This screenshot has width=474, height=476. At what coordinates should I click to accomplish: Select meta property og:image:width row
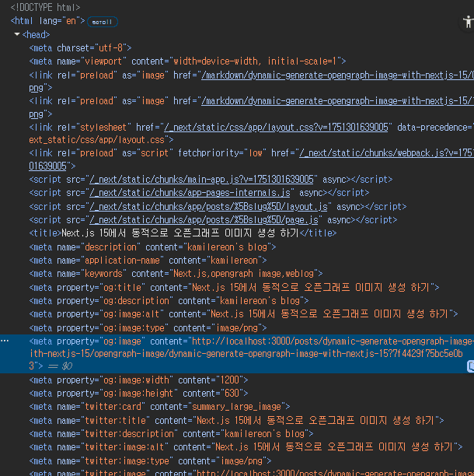138,380
